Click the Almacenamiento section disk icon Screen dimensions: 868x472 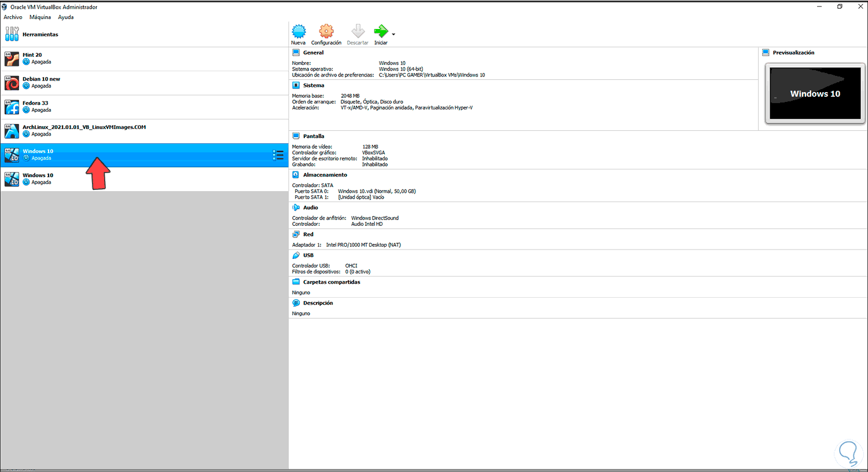point(296,175)
